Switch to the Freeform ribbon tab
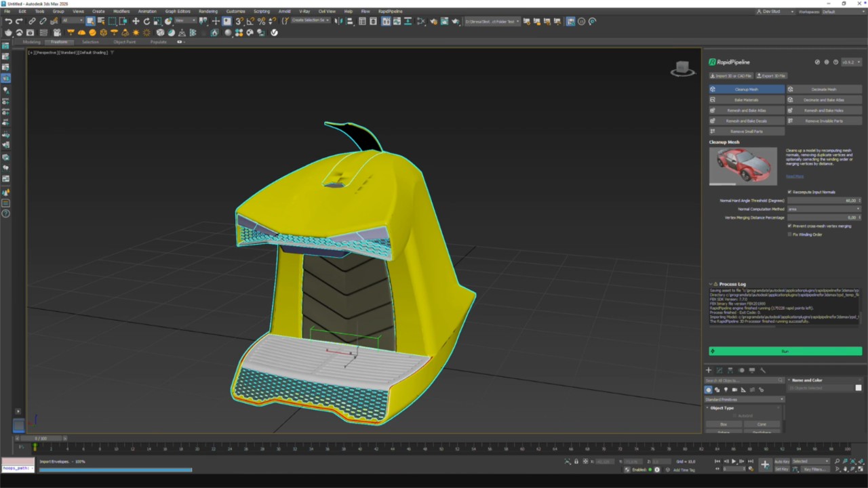The image size is (868, 488). click(59, 42)
